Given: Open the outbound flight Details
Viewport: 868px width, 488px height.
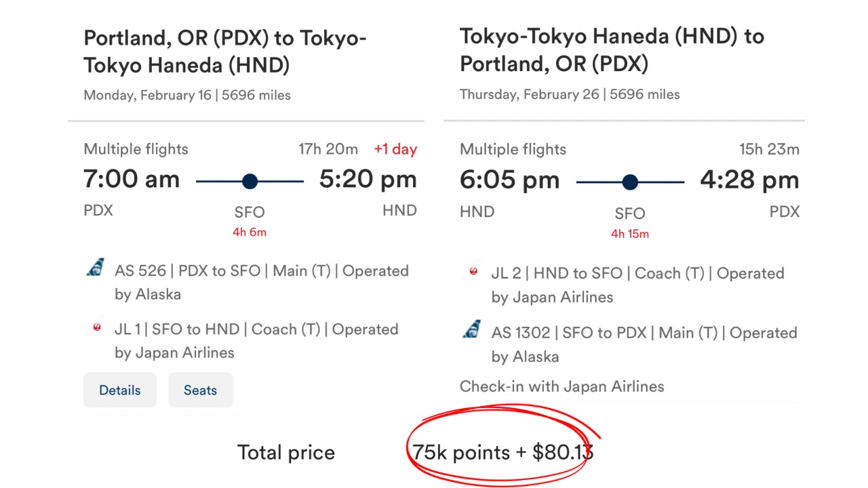Looking at the screenshot, I should pyautogui.click(x=120, y=390).
